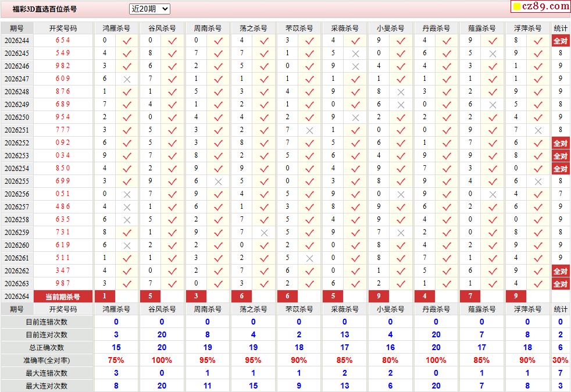Click the red 当前期杀号 label
This screenshot has width=571, height=392.
[x=63, y=297]
